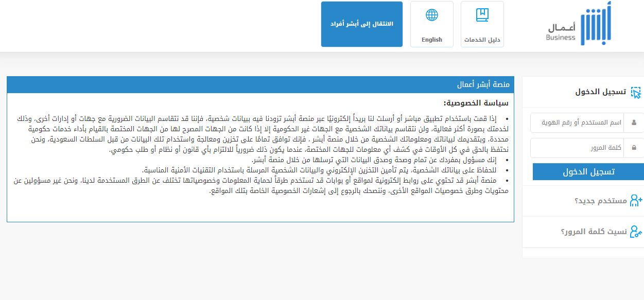Switch language using the English label

point(432,40)
